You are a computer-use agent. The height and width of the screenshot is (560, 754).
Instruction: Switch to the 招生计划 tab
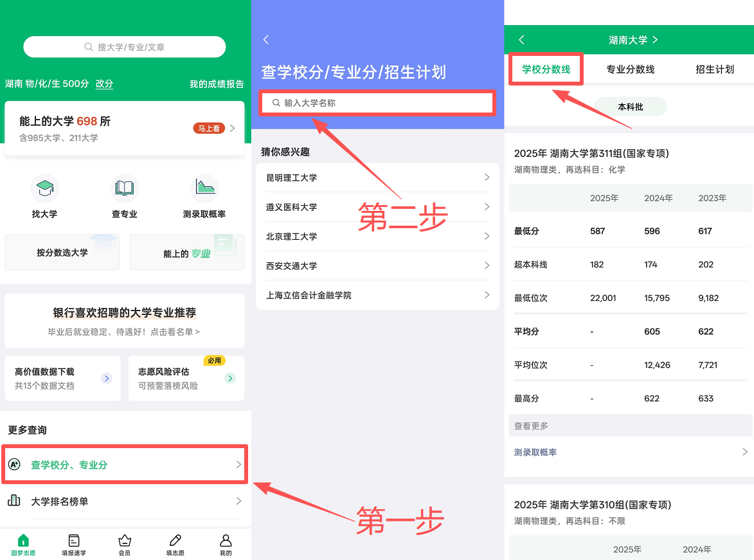tap(714, 69)
